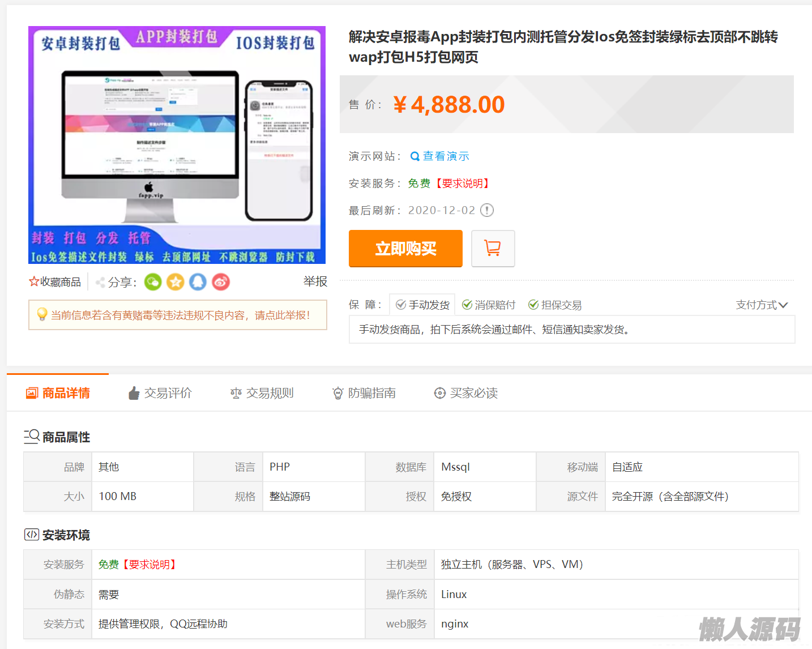The height and width of the screenshot is (649, 812).
Task: Click the 收藏商品 star icon
Action: click(34, 282)
